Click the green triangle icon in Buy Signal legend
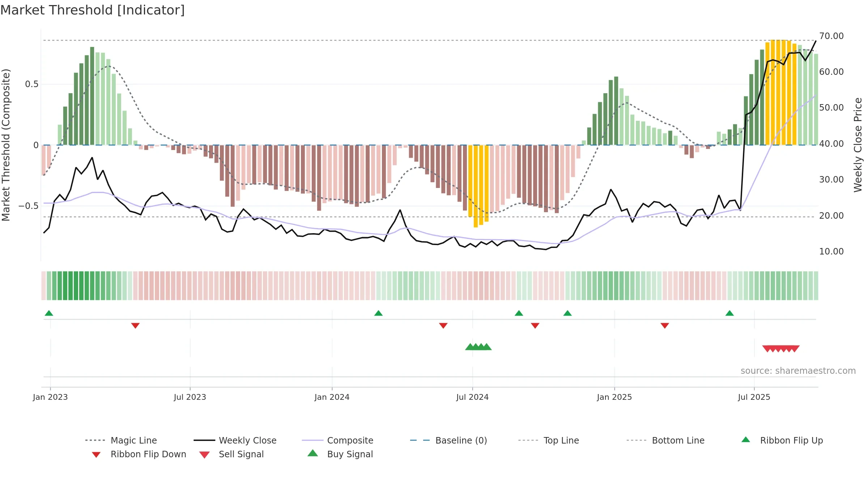Viewport: 868px width, 488px height. click(312, 453)
